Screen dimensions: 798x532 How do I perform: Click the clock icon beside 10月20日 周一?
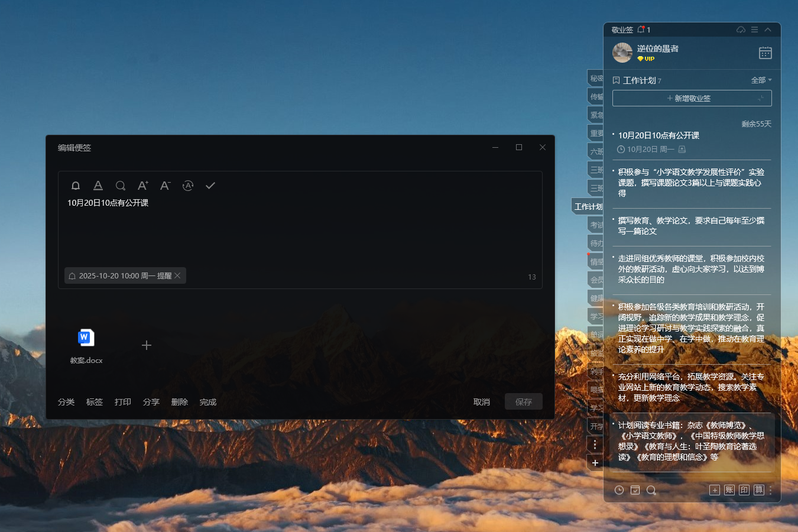[x=621, y=150]
